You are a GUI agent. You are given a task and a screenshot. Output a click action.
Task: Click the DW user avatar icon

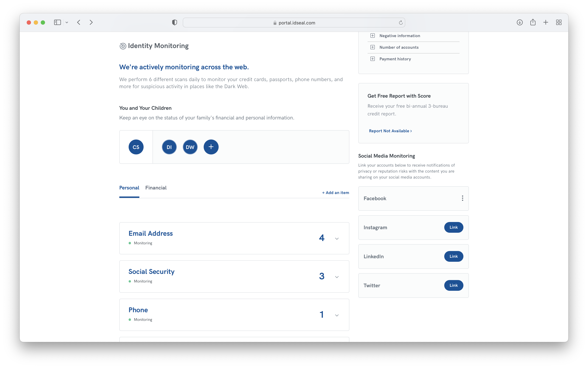tap(190, 147)
